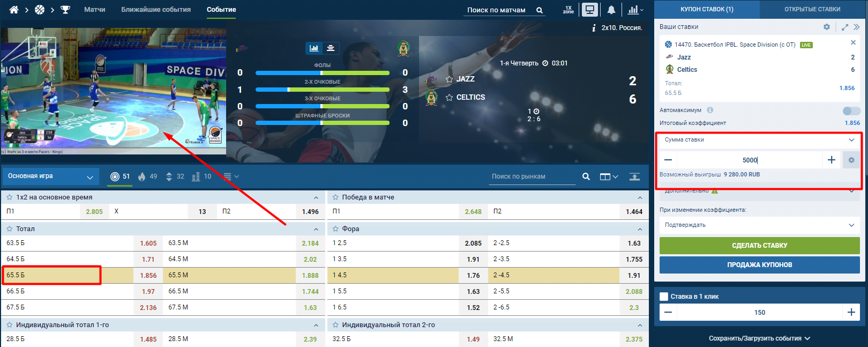Switch to the Открытые ставки tab
The image size is (868, 347).
(x=812, y=9)
